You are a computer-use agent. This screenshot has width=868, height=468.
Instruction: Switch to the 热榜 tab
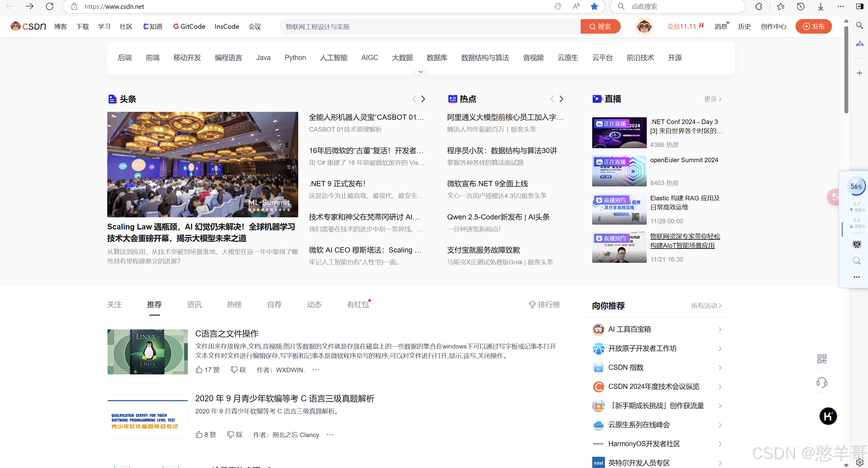[234, 305]
